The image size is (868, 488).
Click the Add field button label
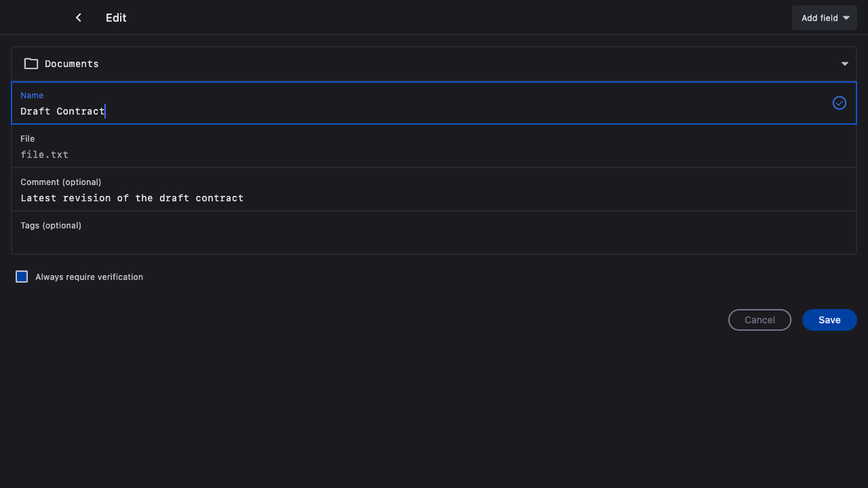(819, 18)
